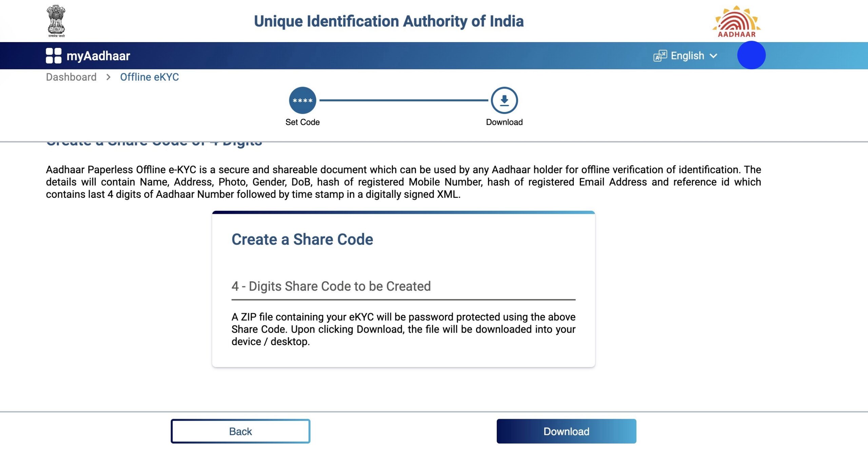Open the blue user profile avatar
This screenshot has height=450, width=868.
[751, 55]
